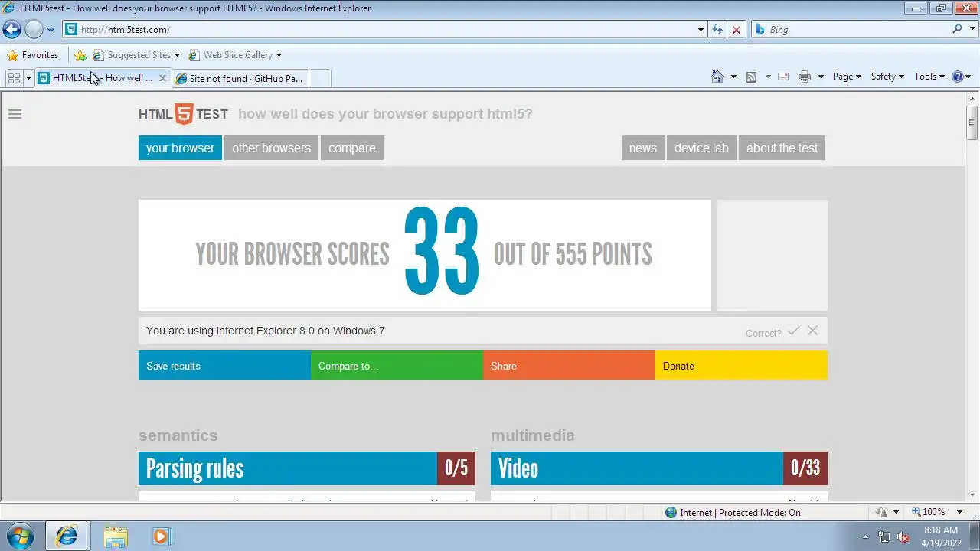Click the yellow 'Donate' button
Image resolution: width=980 pixels, height=551 pixels.
coord(741,366)
